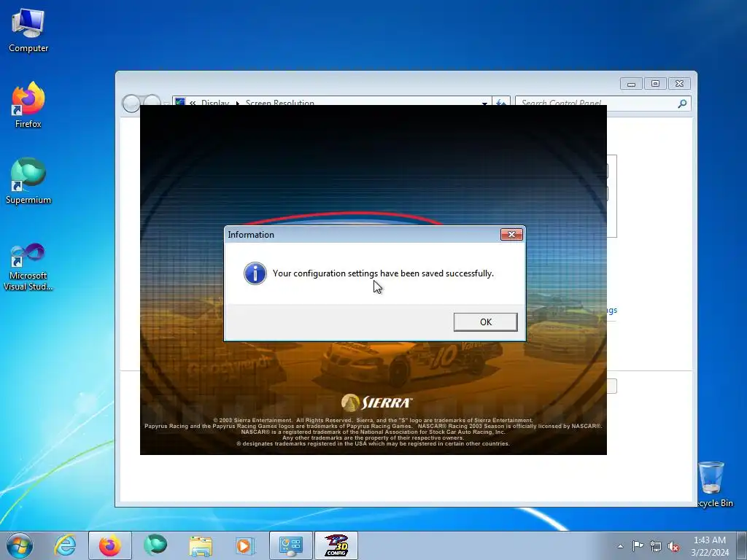Close the Screen Resolution window
The width and height of the screenshot is (747, 560).
click(x=679, y=84)
